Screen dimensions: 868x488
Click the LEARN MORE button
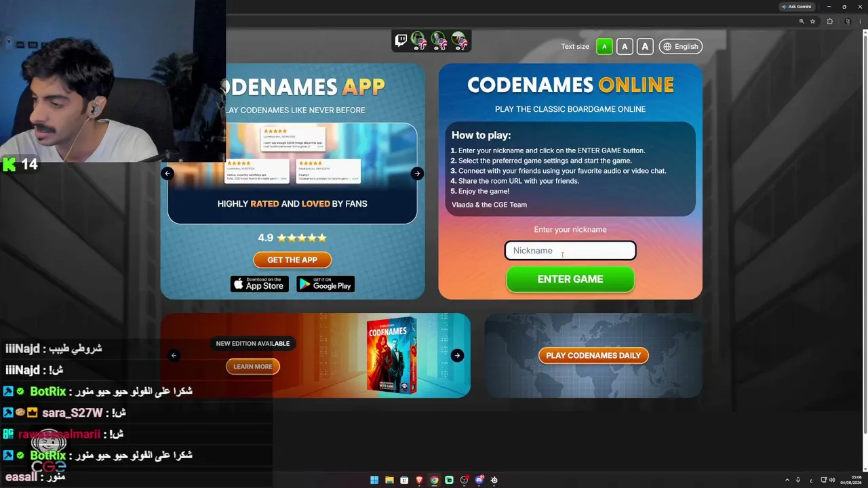coord(253,367)
